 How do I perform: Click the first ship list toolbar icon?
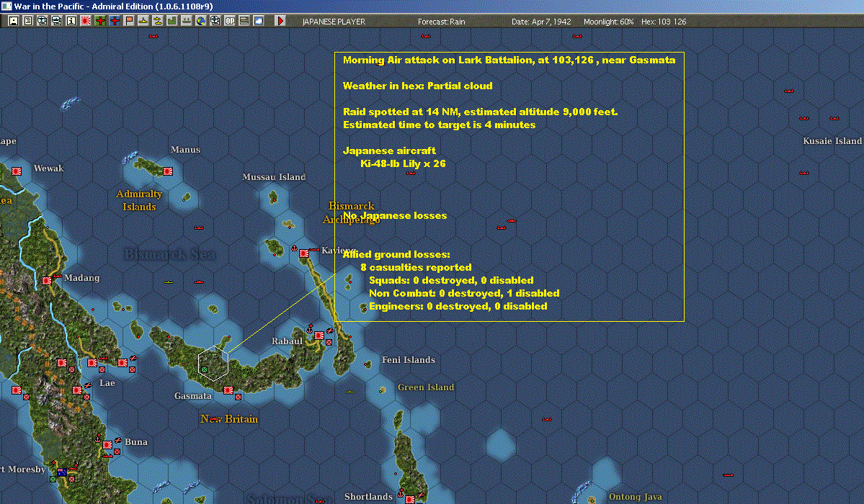point(43,21)
